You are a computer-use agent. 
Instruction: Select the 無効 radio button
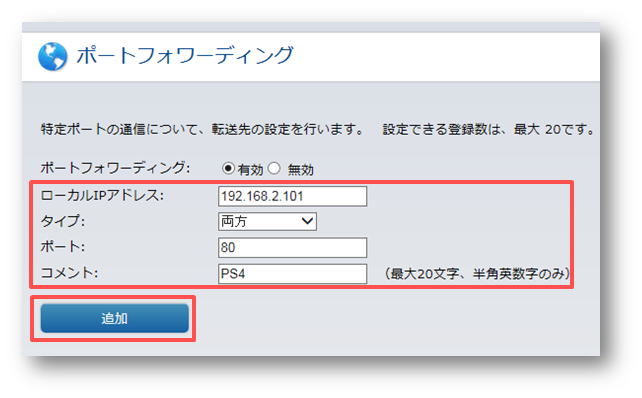(274, 168)
